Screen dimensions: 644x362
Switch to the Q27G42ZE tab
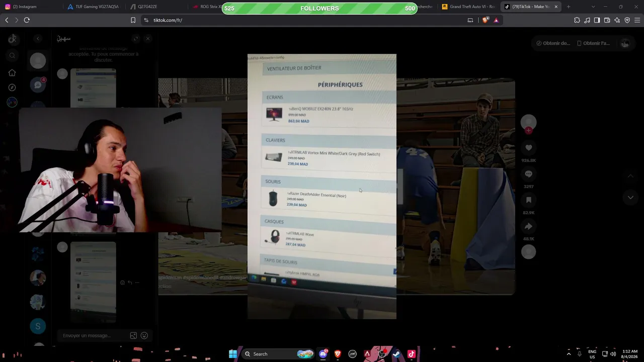156,7
